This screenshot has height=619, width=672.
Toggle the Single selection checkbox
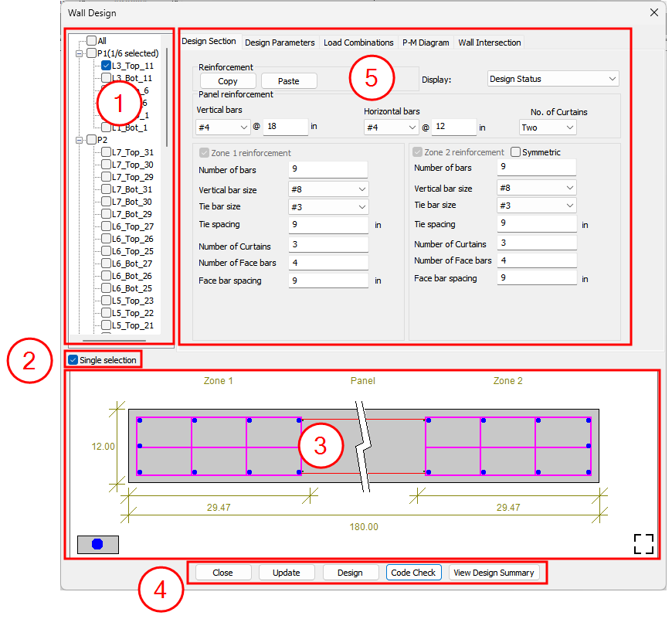click(x=73, y=360)
